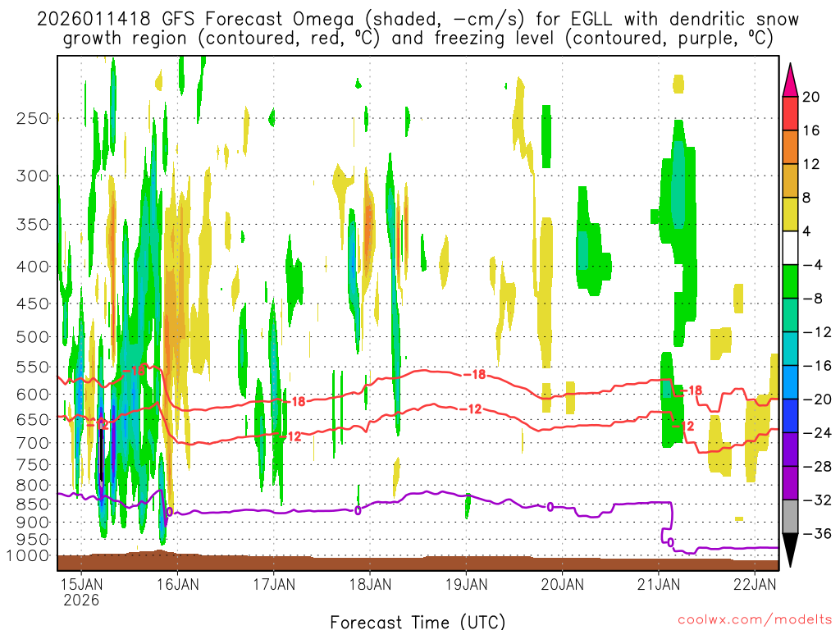Click the 850 pressure level label
The image size is (840, 630).
[33, 504]
